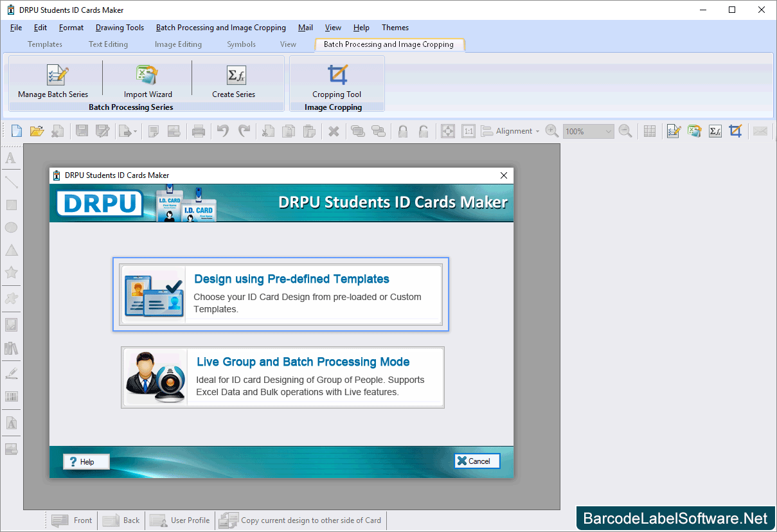This screenshot has width=777, height=532.
Task: Select the Cropping Tool in the ribbon
Action: tap(337, 79)
